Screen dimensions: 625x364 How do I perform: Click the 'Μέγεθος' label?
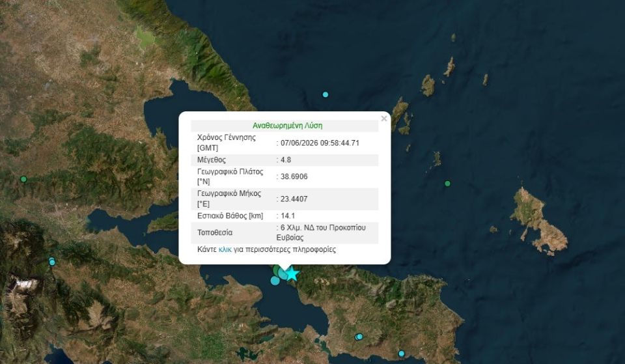tap(211, 160)
